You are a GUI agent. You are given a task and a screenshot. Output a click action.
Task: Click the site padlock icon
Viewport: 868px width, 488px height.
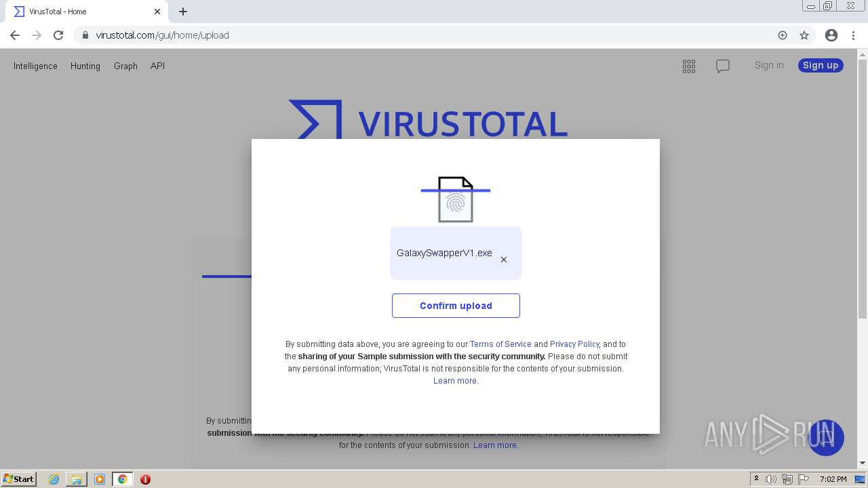[x=85, y=35]
